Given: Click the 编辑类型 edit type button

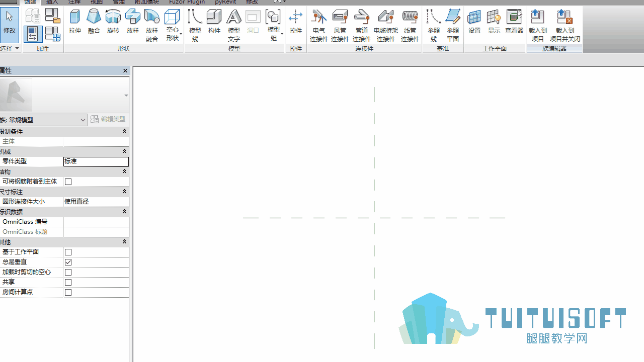Looking at the screenshot, I should click(108, 119).
